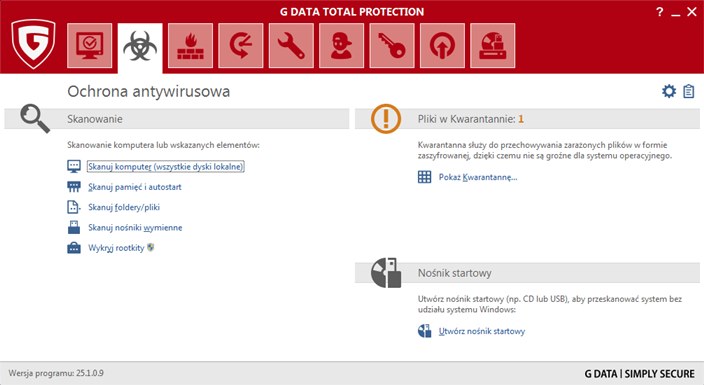This screenshot has height=385, width=704.
Task: Start scan via Skanuj komputer link
Action: pos(166,167)
